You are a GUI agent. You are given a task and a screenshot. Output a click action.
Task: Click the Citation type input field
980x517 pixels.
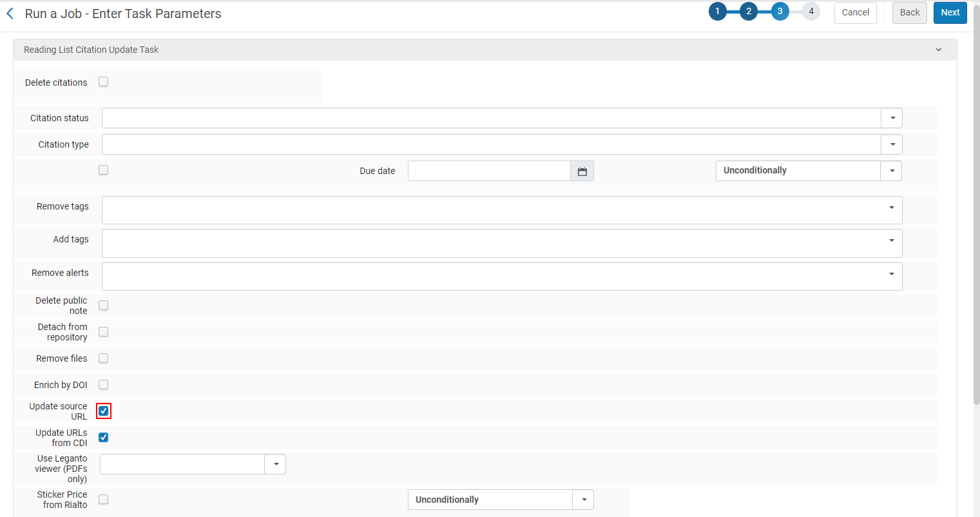click(x=492, y=144)
